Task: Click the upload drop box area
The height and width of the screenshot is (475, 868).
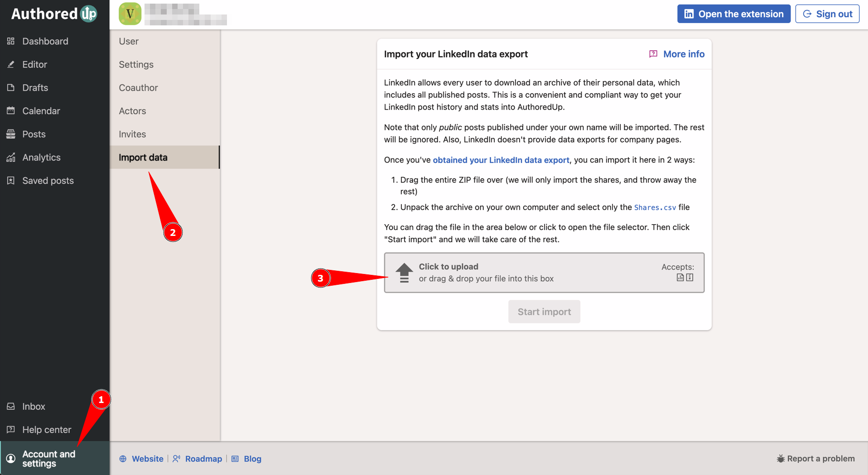Action: (544, 273)
